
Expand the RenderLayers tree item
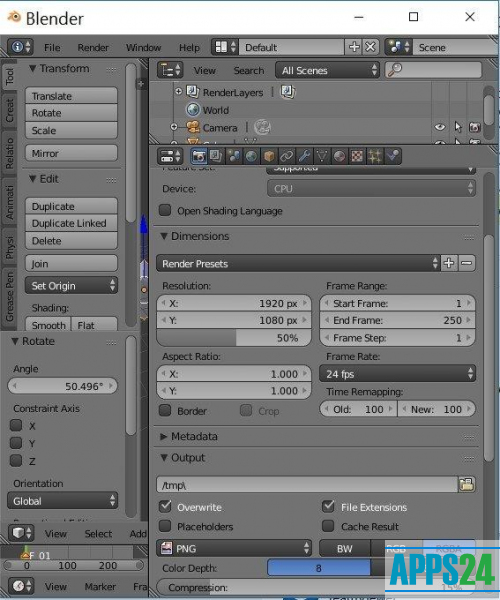pyautogui.click(x=178, y=91)
